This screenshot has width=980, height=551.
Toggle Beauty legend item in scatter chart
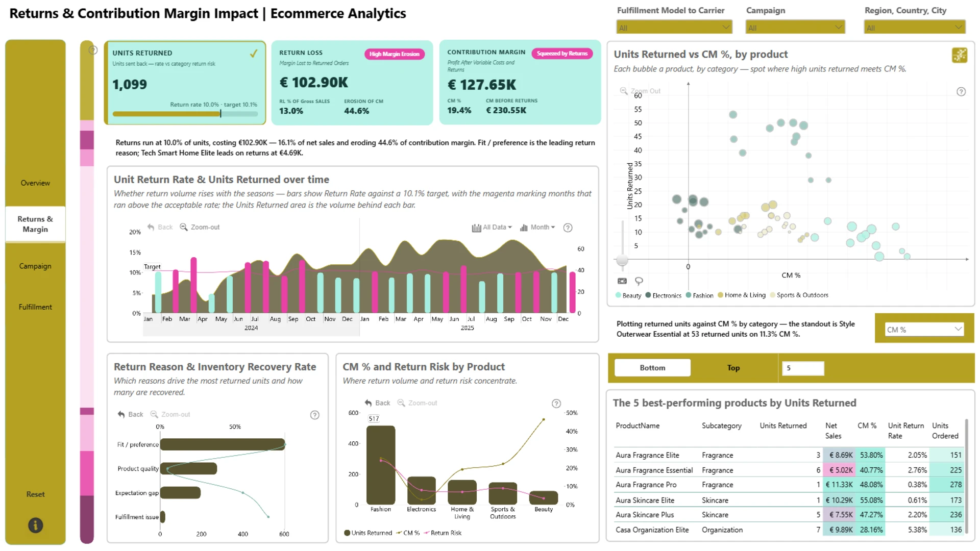(628, 295)
